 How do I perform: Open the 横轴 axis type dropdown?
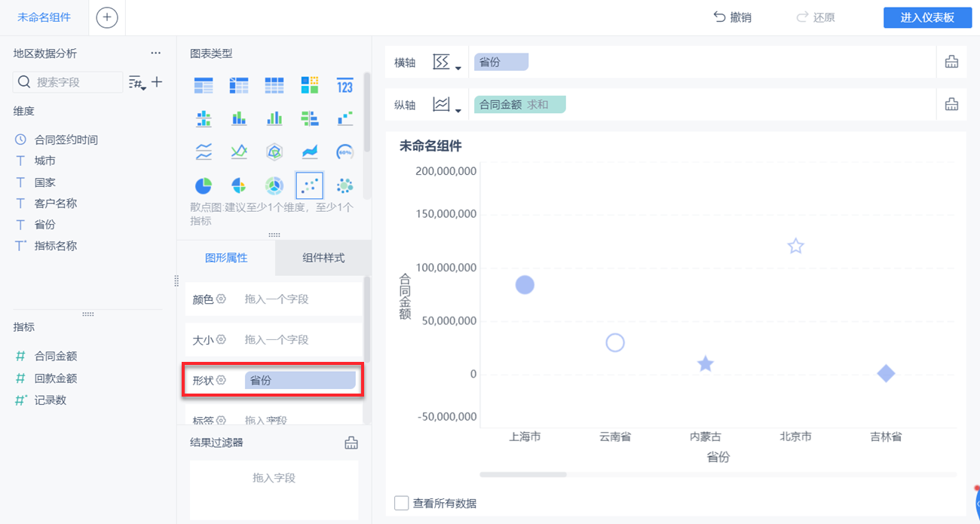[x=446, y=63]
